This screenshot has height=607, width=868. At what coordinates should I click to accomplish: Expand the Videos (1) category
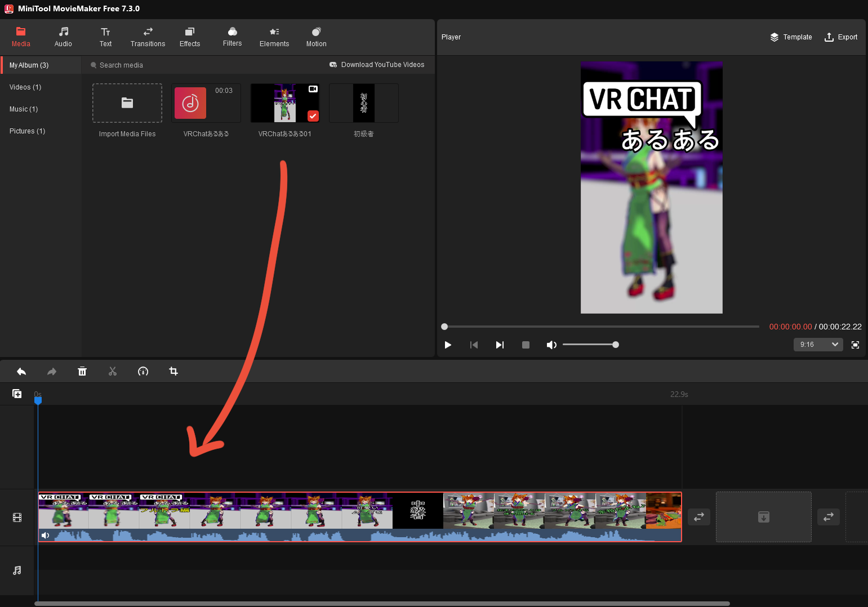pos(25,87)
